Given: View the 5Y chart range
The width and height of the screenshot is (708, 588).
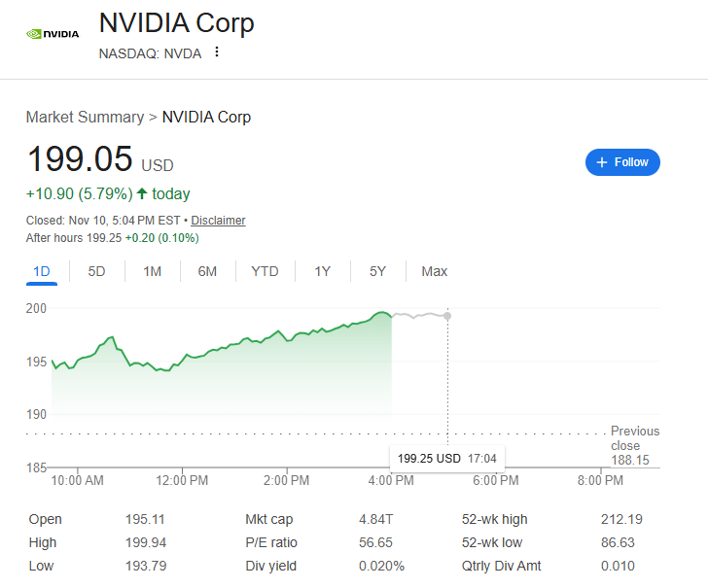Looking at the screenshot, I should tap(377, 271).
